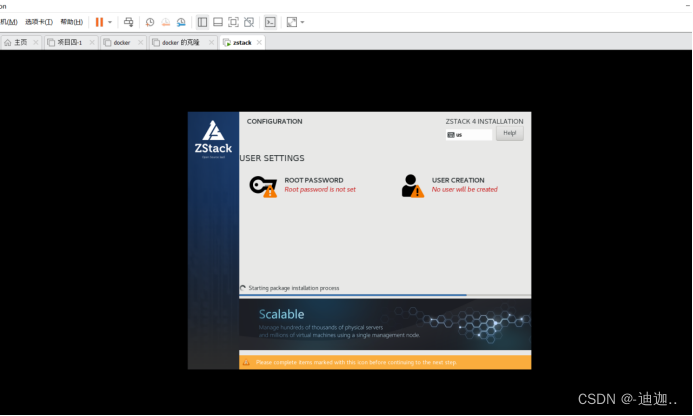Screen dimensions: 693x416
Task: Close the docker tab
Action: coord(141,42)
